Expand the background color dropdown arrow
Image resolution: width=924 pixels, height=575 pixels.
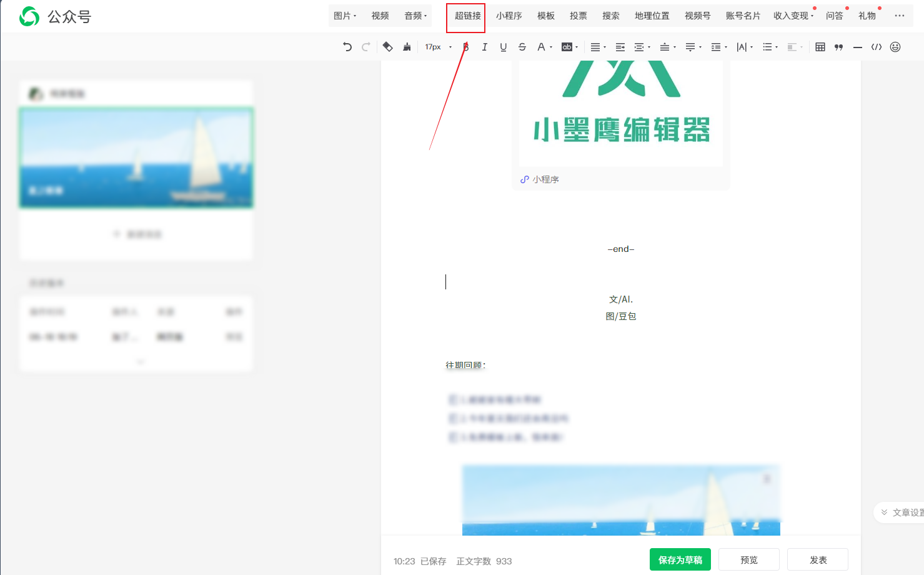pyautogui.click(x=577, y=47)
